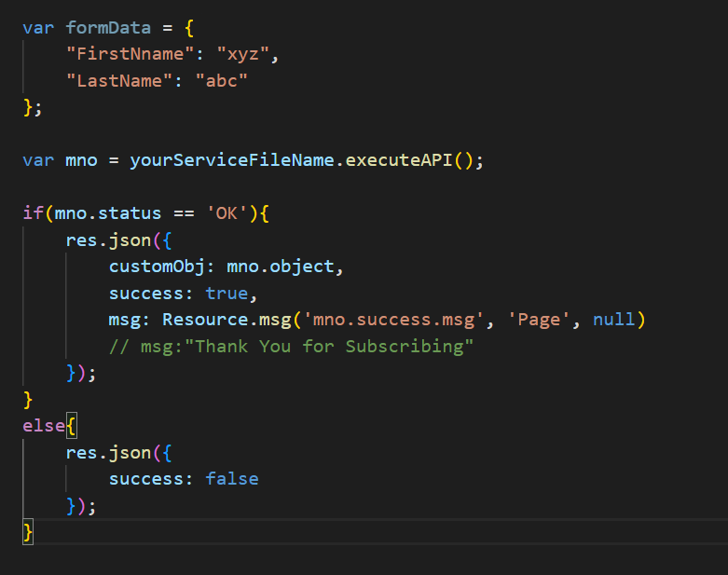Click the var keyword before mno

click(38, 160)
